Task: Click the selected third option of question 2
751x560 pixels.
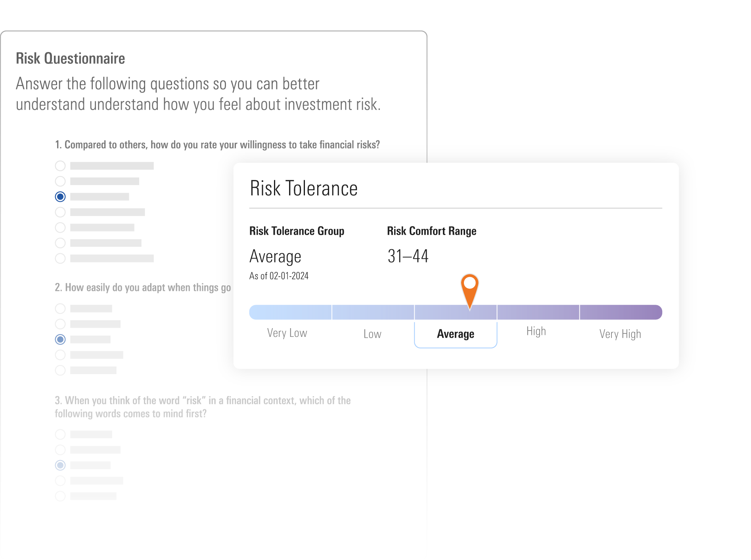Action: (x=60, y=339)
